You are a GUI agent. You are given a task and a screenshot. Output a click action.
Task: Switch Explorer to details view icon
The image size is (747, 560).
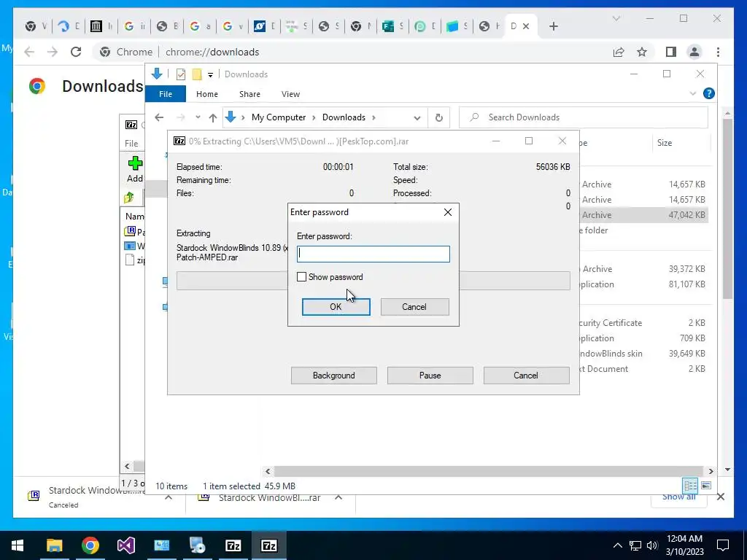690,486
